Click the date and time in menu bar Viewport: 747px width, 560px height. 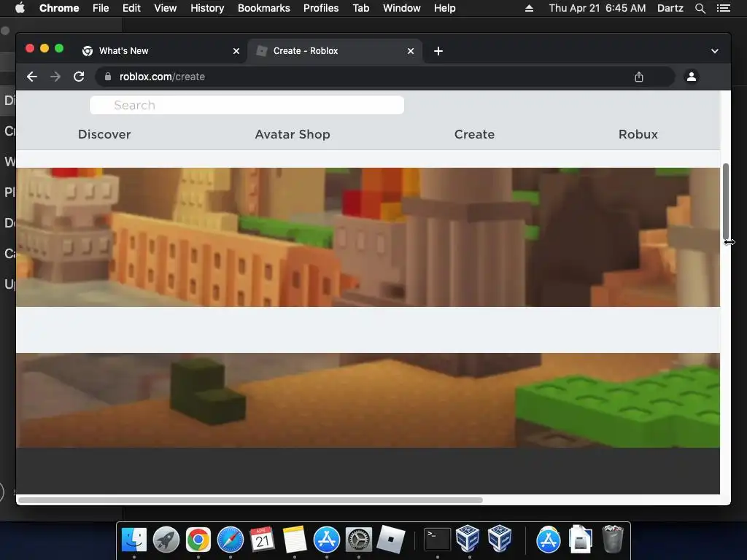597,8
